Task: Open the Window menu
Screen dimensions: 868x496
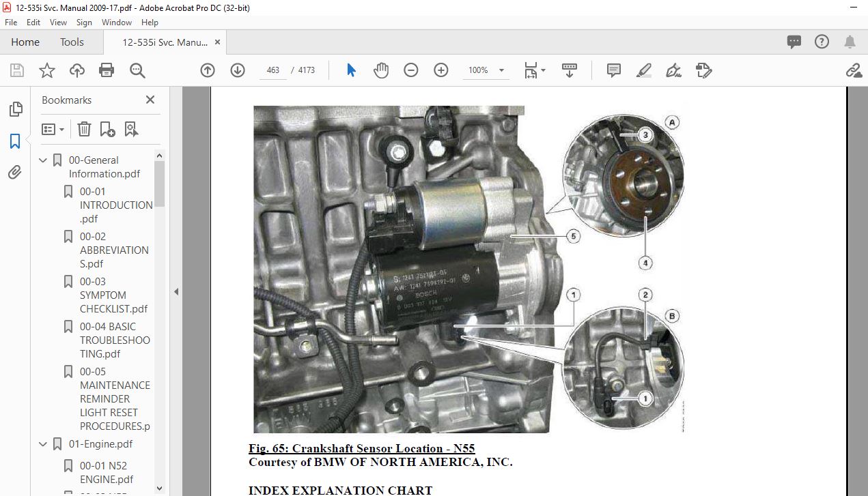Action: [x=117, y=23]
